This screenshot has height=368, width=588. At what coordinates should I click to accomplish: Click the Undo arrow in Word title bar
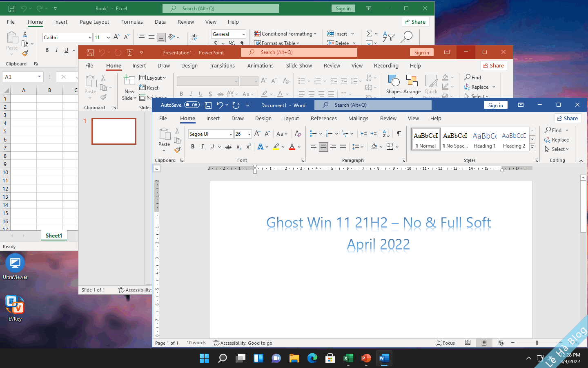click(x=220, y=105)
